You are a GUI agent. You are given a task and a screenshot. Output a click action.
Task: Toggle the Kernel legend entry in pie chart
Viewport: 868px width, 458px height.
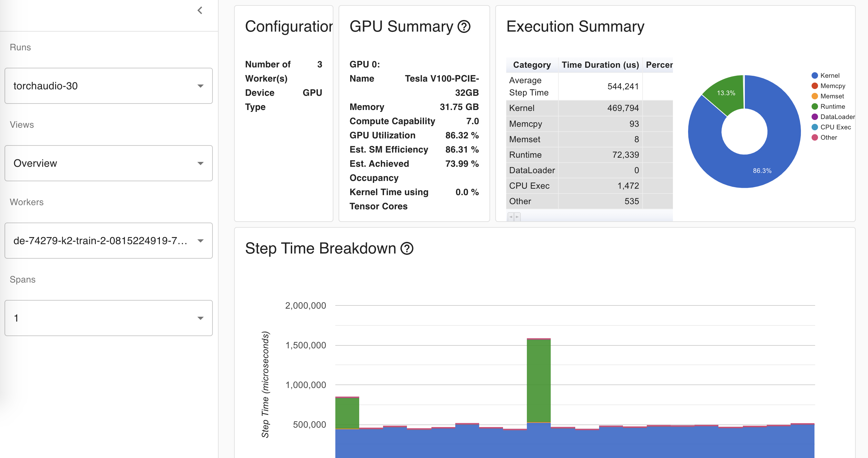point(829,75)
